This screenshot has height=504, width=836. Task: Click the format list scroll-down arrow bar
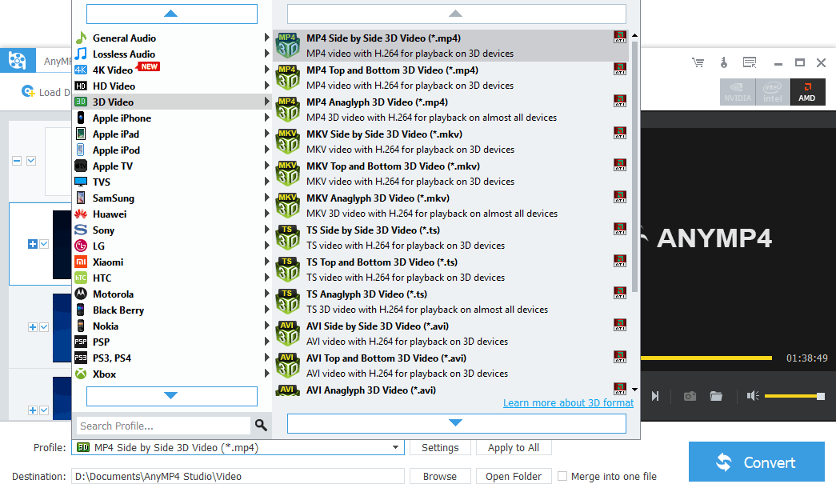point(456,423)
